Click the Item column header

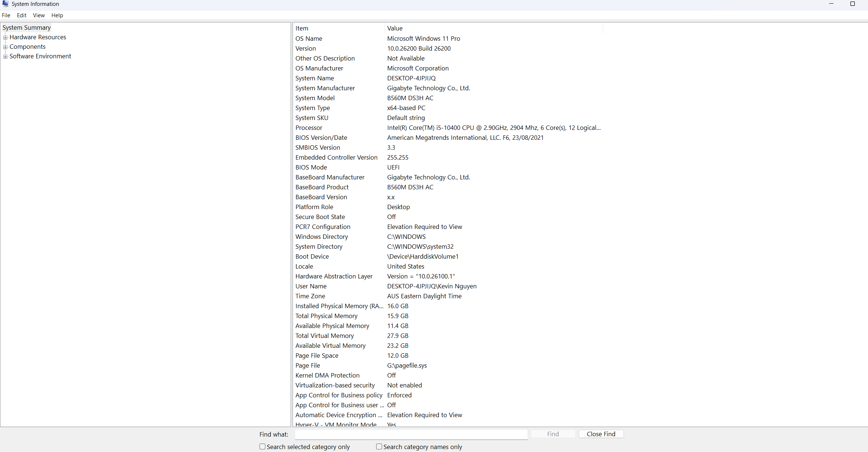pyautogui.click(x=338, y=28)
